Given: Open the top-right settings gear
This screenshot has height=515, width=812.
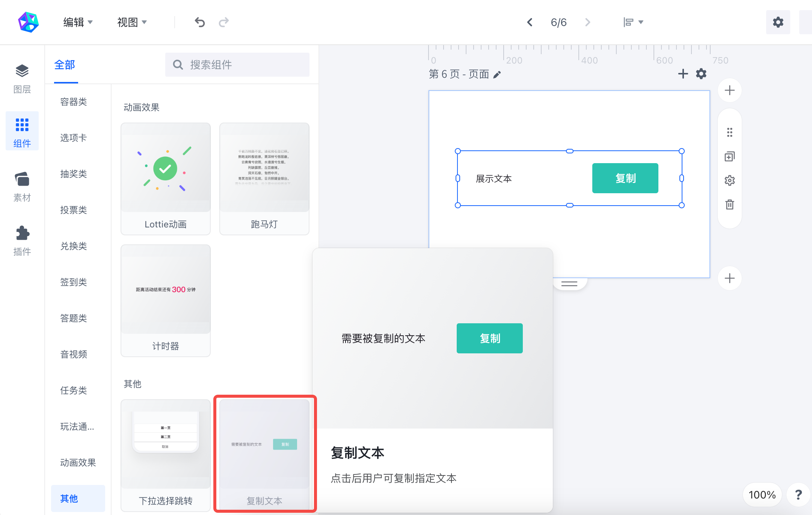Looking at the screenshot, I should click(778, 22).
